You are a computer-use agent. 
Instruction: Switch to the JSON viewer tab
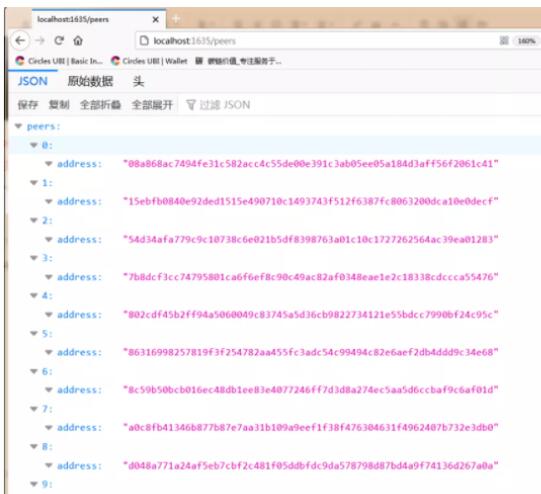[33, 81]
